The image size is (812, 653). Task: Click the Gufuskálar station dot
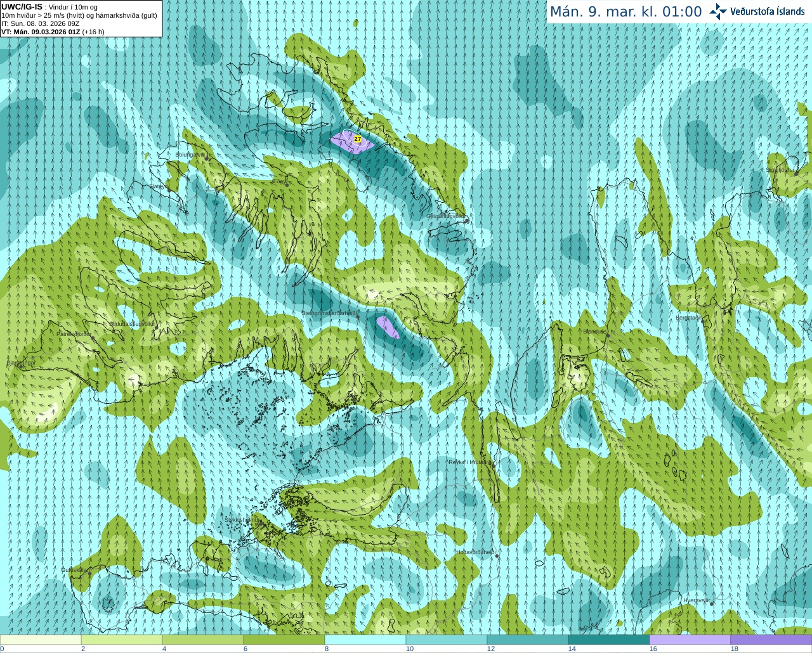(89, 573)
